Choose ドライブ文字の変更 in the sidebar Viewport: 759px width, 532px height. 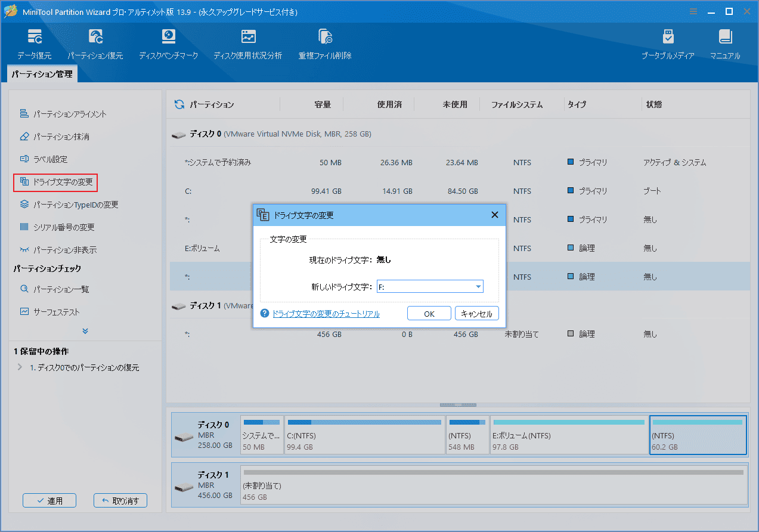(55, 182)
